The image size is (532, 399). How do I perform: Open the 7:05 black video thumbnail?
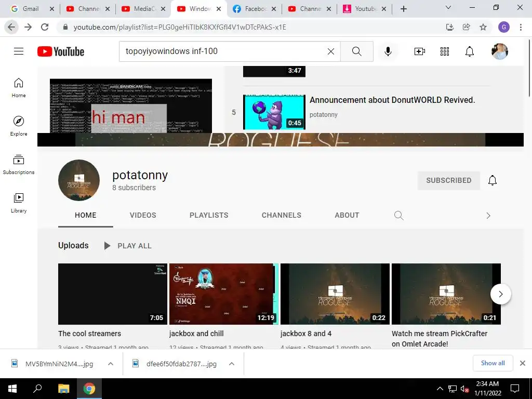point(113,294)
